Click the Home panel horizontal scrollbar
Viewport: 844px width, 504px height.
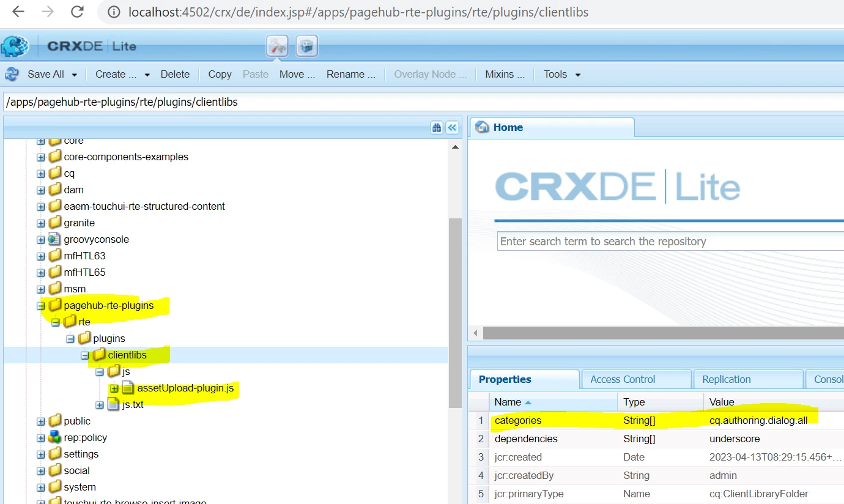pyautogui.click(x=663, y=333)
